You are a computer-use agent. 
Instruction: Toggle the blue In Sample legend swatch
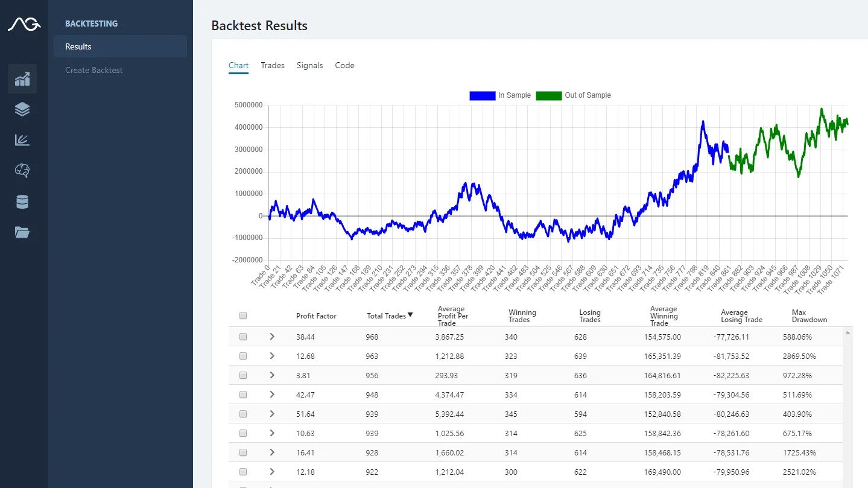tap(482, 95)
